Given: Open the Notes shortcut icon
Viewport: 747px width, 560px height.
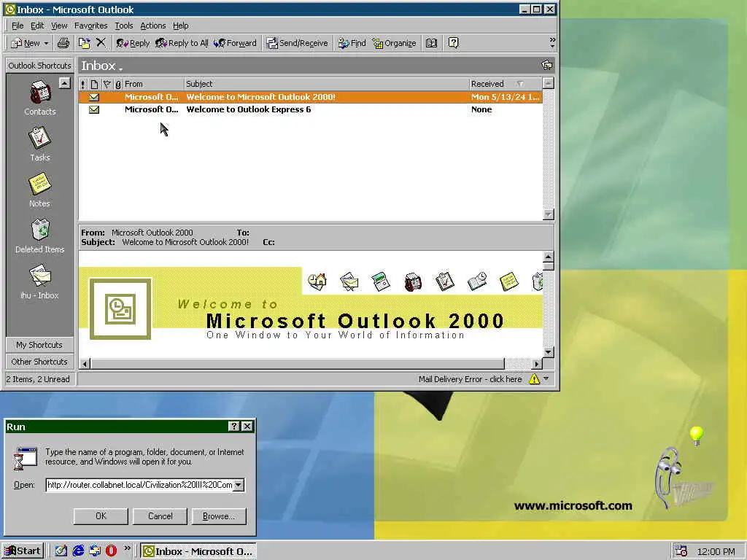Looking at the screenshot, I should [x=39, y=184].
